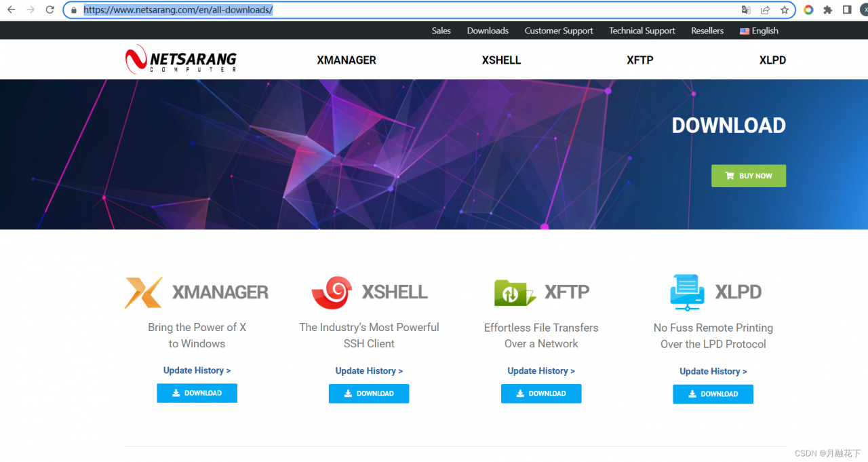The height and width of the screenshot is (462, 868).
Task: Reload the page with the refresh icon
Action: (x=50, y=10)
